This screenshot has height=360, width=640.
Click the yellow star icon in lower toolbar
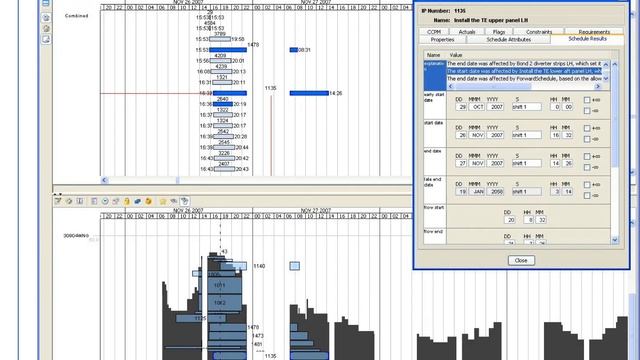click(163, 201)
